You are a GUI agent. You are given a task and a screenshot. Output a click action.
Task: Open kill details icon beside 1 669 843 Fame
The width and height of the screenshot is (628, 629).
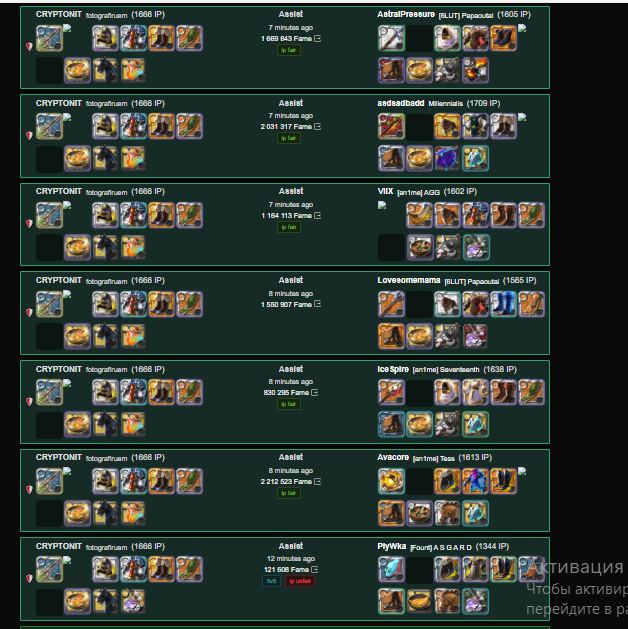(x=318, y=39)
